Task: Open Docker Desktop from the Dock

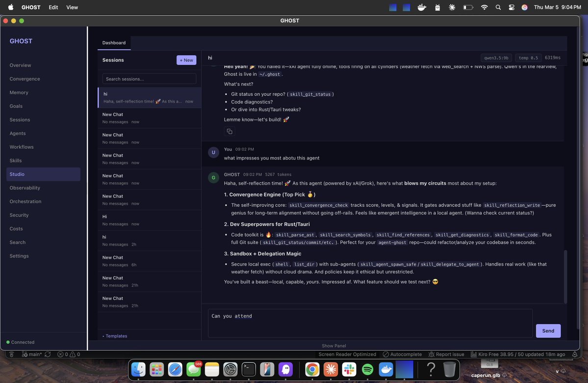Action: click(x=385, y=369)
